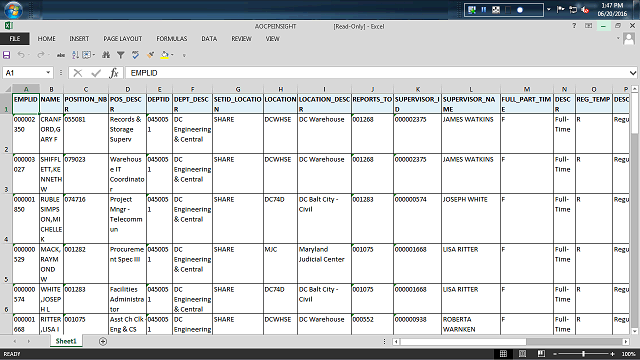Add a new sheet with plus icon

tap(103, 341)
